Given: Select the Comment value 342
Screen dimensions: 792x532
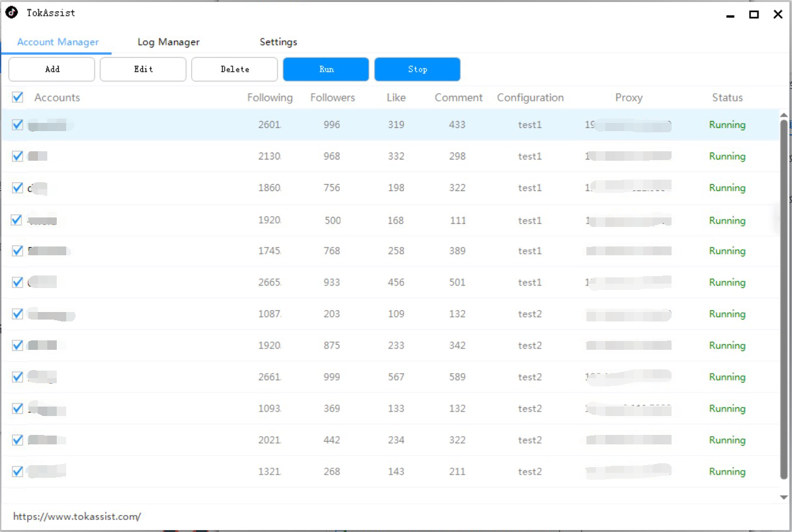Looking at the screenshot, I should (x=457, y=345).
